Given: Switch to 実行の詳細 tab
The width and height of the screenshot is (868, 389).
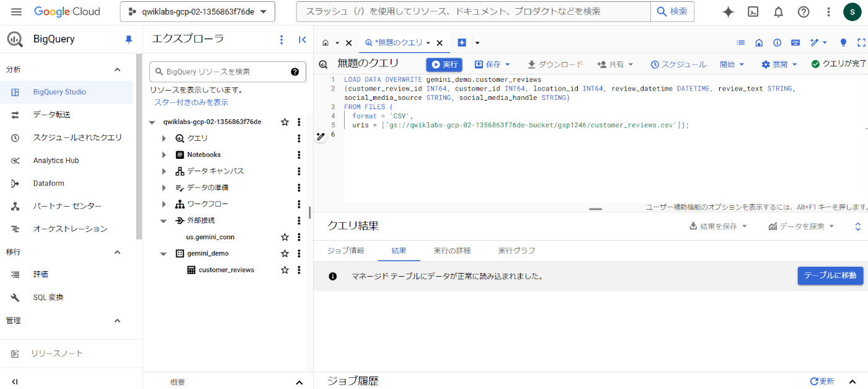Looking at the screenshot, I should coord(452,251).
